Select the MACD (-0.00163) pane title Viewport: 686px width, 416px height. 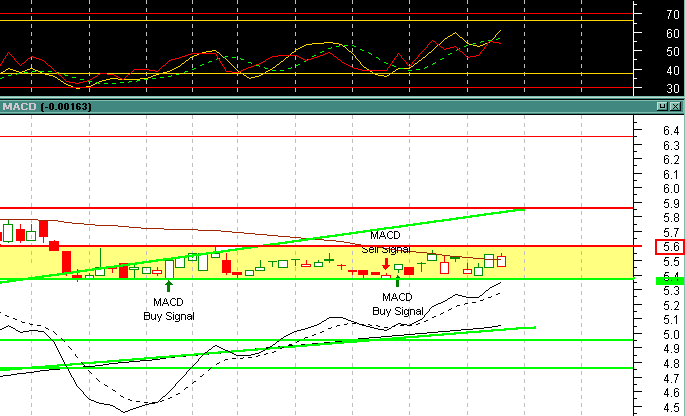(47, 107)
